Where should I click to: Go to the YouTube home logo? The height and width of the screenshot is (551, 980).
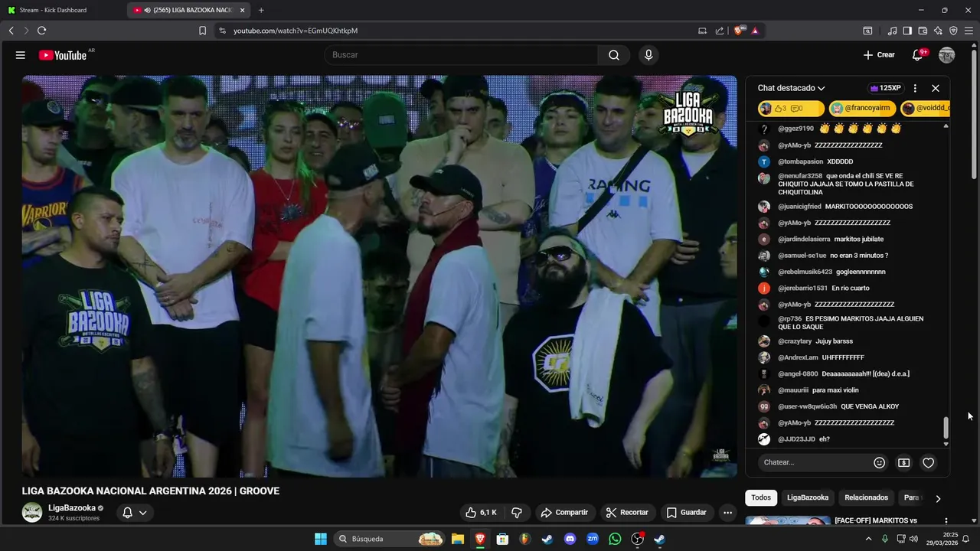[x=63, y=55]
